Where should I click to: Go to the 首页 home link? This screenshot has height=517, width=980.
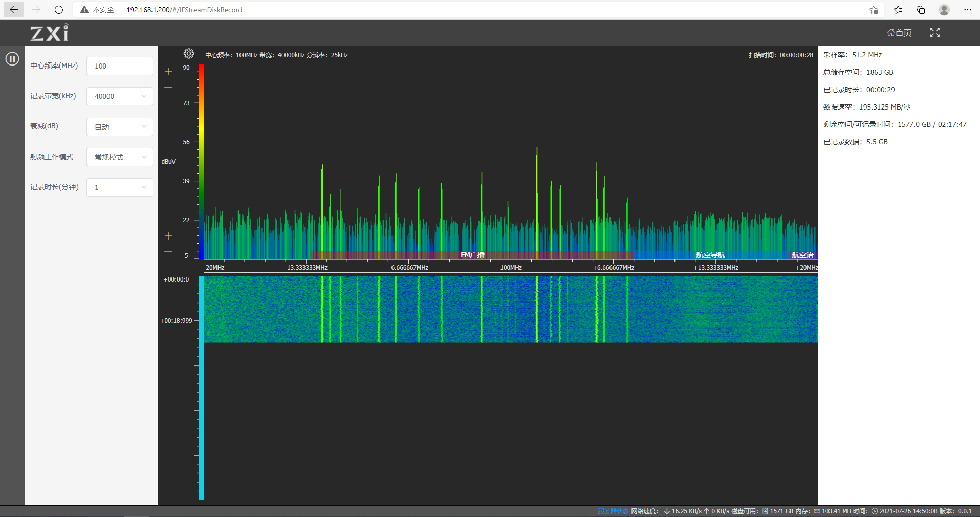[x=899, y=33]
